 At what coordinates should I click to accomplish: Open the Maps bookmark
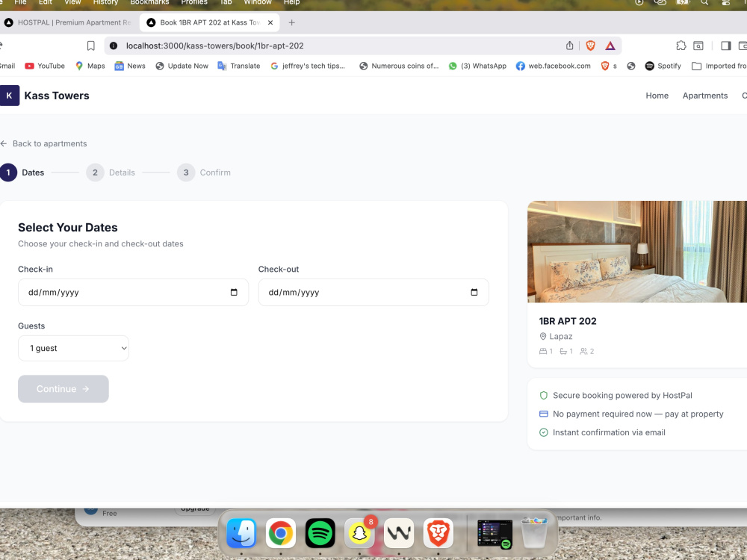[90, 66]
